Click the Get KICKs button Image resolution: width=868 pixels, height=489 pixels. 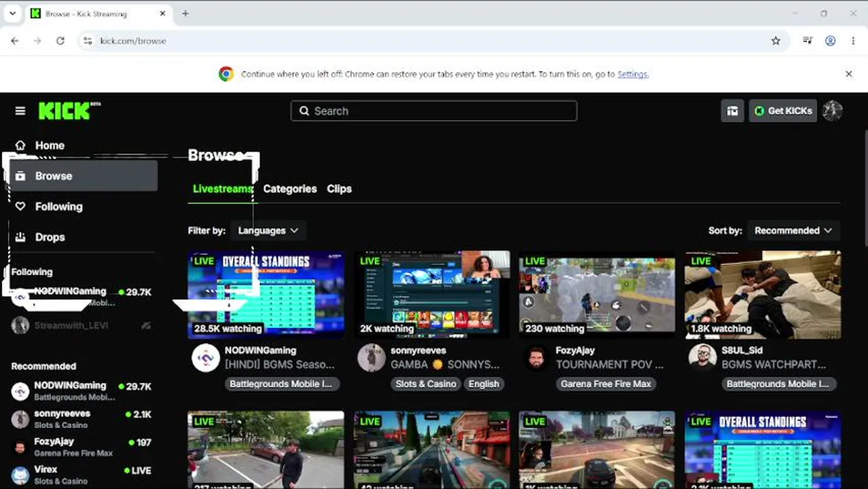point(782,111)
